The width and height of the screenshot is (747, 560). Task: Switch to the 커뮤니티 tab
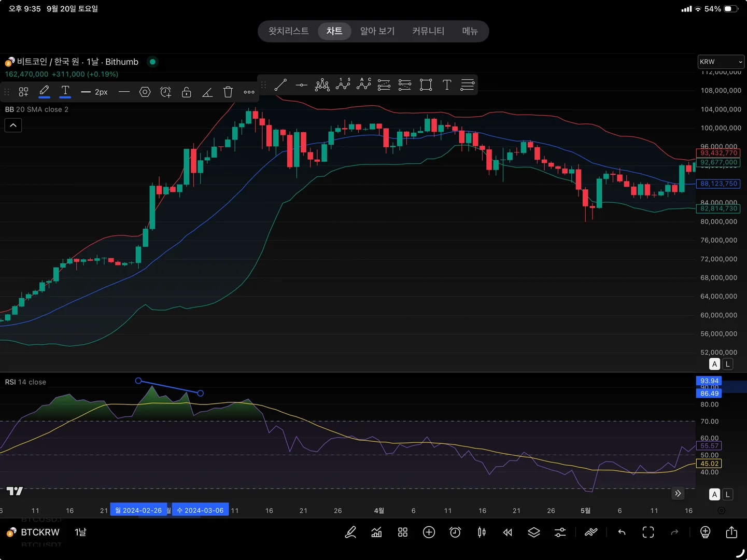pos(428,31)
